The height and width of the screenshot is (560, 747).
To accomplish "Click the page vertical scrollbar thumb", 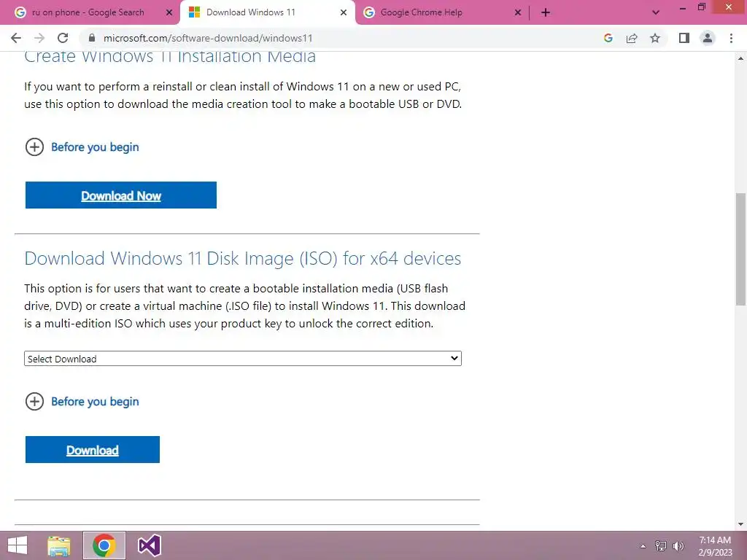I will [740, 249].
